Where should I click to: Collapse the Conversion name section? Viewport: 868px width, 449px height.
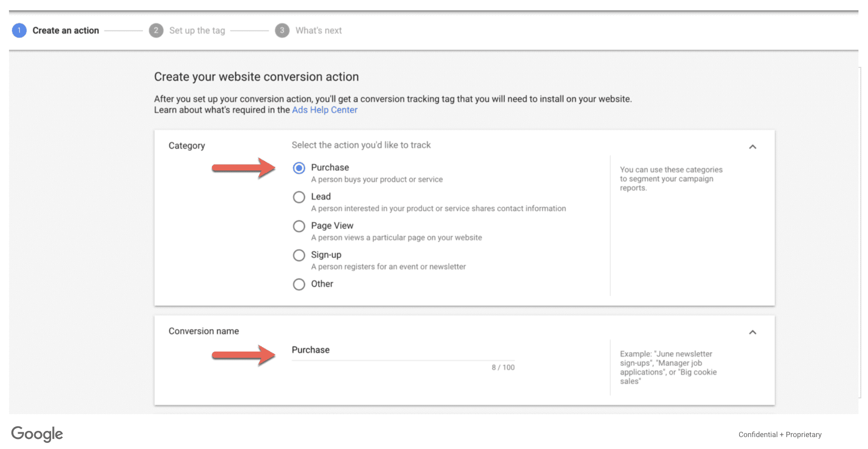(x=753, y=332)
